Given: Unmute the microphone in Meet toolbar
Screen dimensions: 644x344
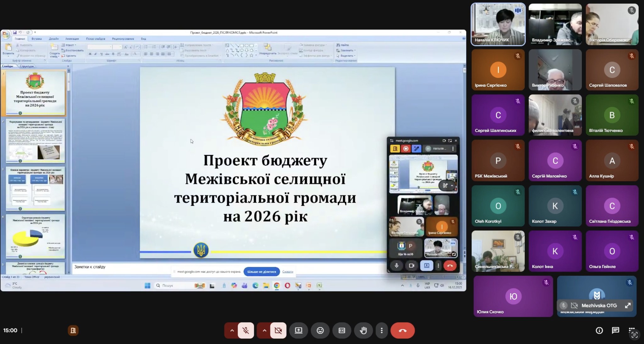Looking at the screenshot, I should point(246,330).
